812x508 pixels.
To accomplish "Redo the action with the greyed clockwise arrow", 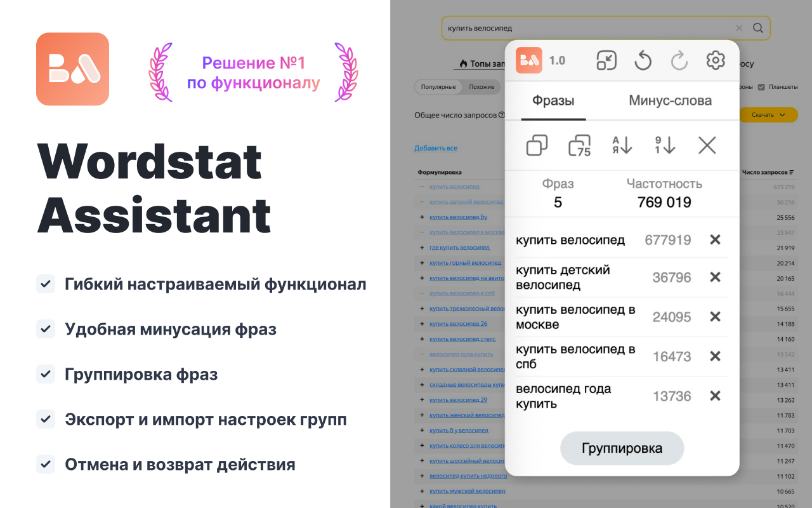I will (679, 60).
